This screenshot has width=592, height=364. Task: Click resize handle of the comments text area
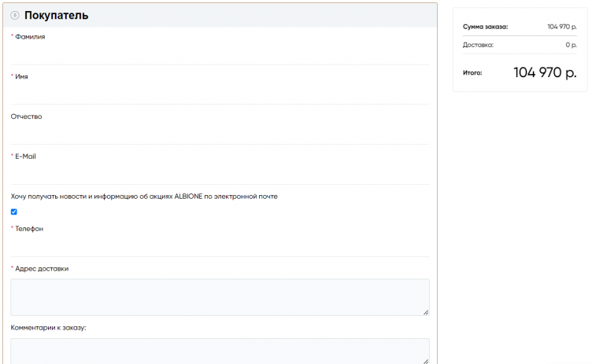(x=426, y=361)
